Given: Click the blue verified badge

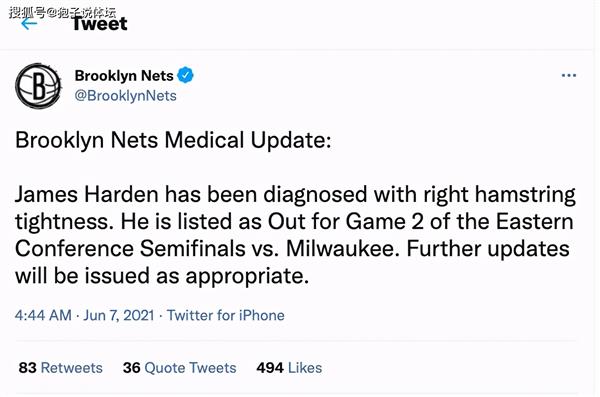Looking at the screenshot, I should point(186,75).
